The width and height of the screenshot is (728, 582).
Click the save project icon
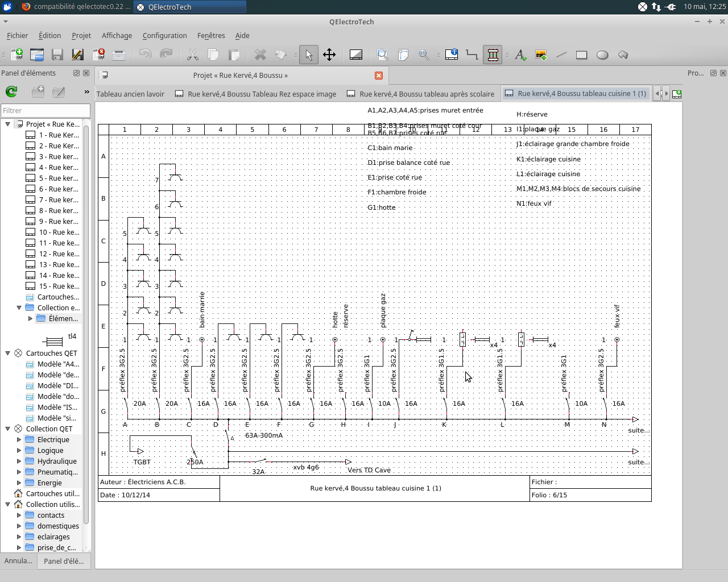coord(57,55)
